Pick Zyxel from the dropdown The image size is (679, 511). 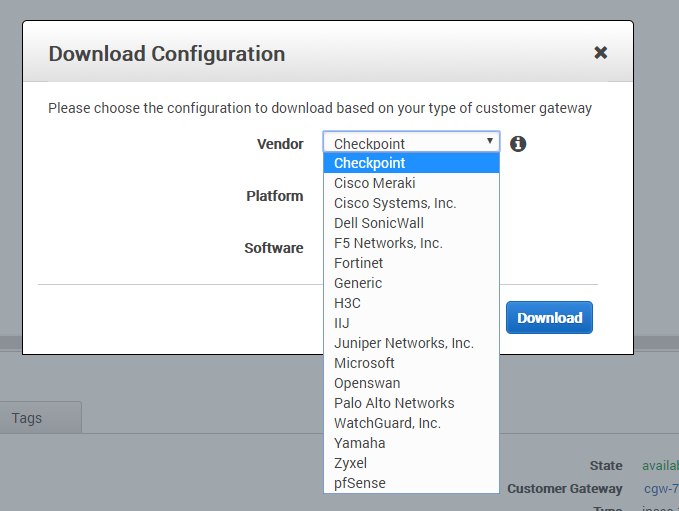coord(411,463)
